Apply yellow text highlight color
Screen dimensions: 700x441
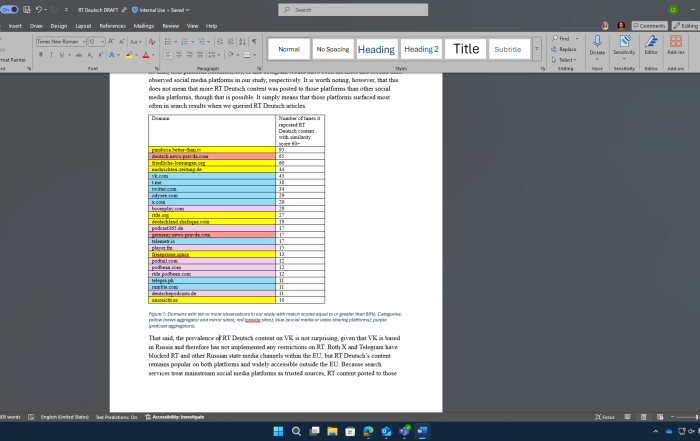[129, 54]
